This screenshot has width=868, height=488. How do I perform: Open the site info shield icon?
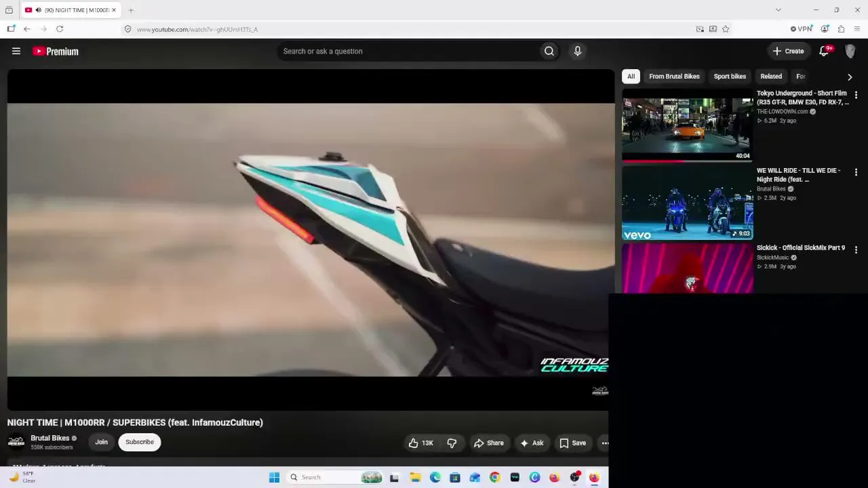127,29
